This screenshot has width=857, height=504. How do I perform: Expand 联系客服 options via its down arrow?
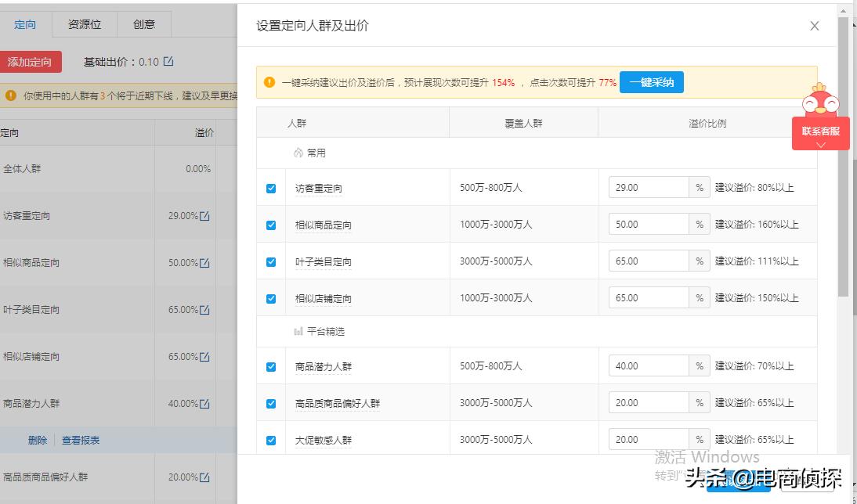pos(820,142)
